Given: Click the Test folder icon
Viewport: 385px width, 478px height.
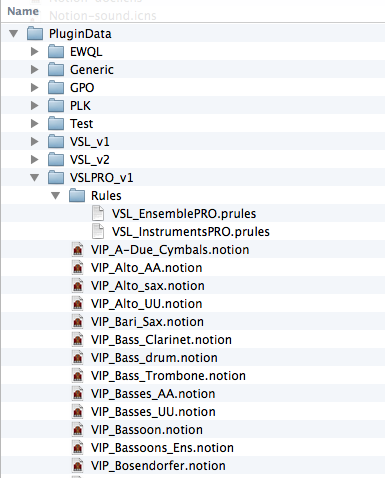Looking at the screenshot, I should point(56,123).
